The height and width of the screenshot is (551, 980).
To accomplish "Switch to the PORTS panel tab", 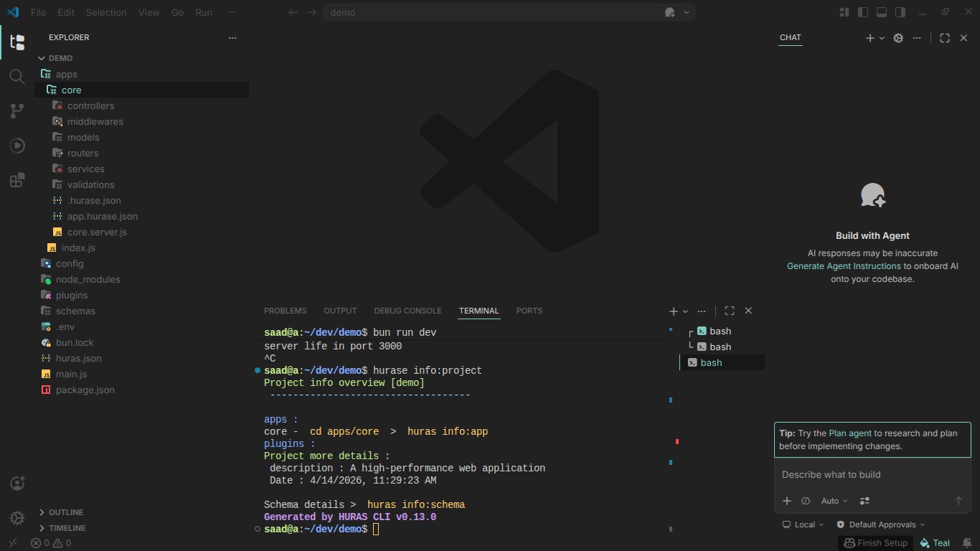I will pos(529,311).
